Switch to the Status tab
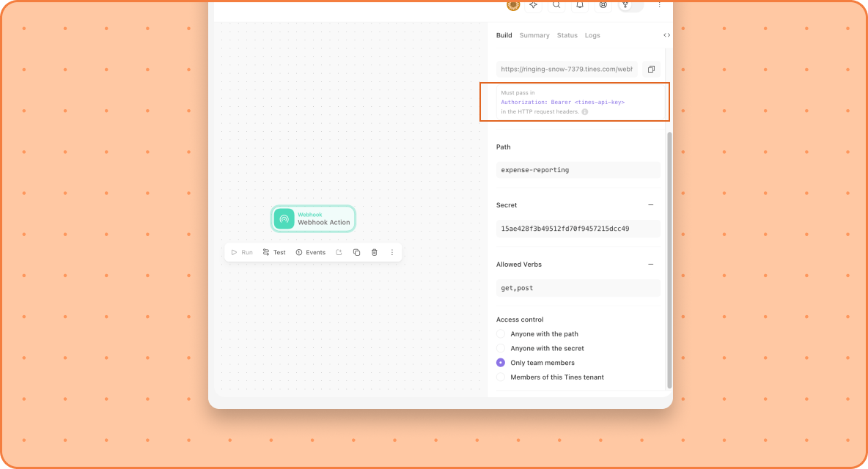The height and width of the screenshot is (469, 868). point(567,35)
